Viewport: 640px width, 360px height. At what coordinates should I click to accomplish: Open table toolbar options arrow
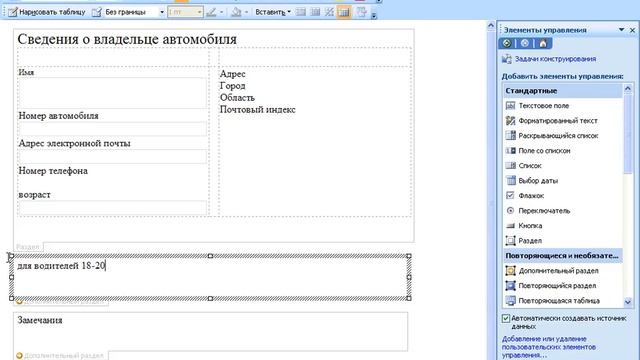[373, 15]
